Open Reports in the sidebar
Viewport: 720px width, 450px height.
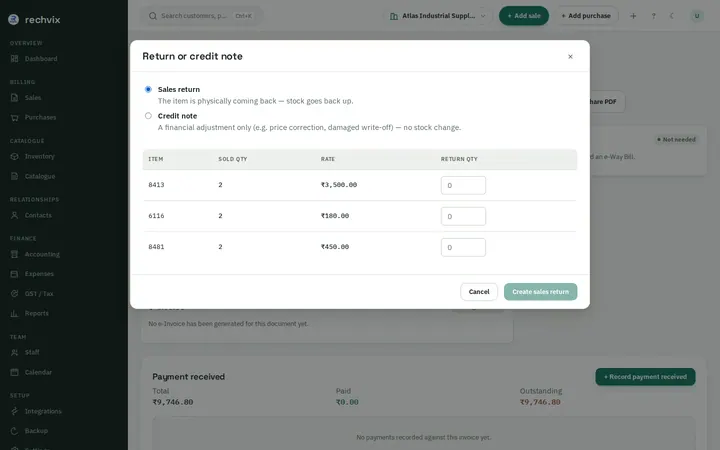click(37, 314)
